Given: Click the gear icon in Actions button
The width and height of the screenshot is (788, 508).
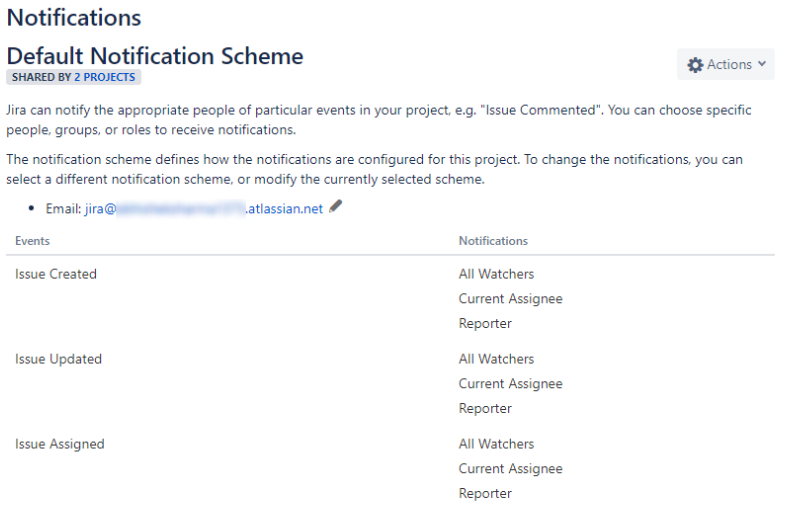Looking at the screenshot, I should [x=695, y=65].
